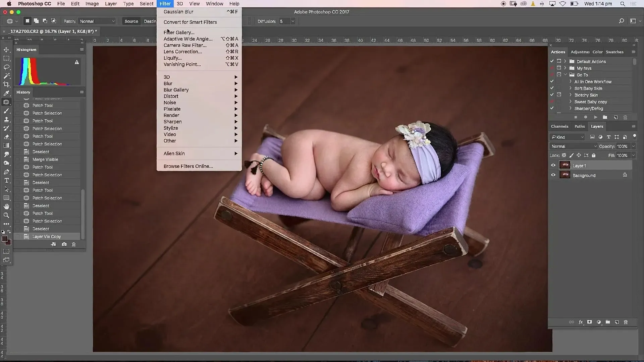Select the Hand tool

point(6,206)
